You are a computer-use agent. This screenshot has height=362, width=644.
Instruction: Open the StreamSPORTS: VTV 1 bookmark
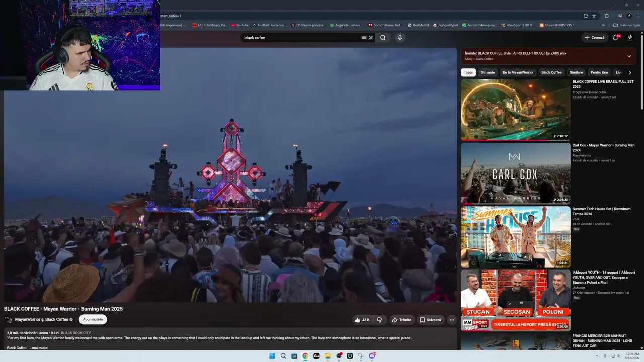557,25
